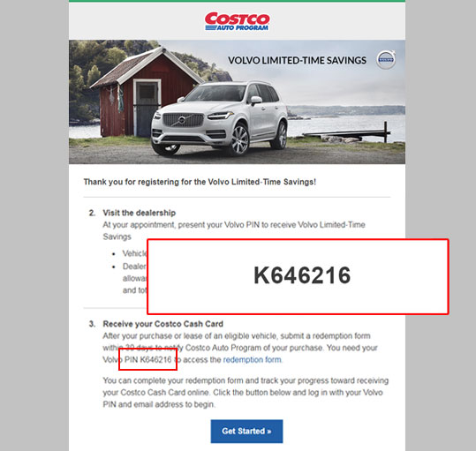The image size is (476, 451).
Task: Click the step number 2 marker
Action: click(92, 213)
